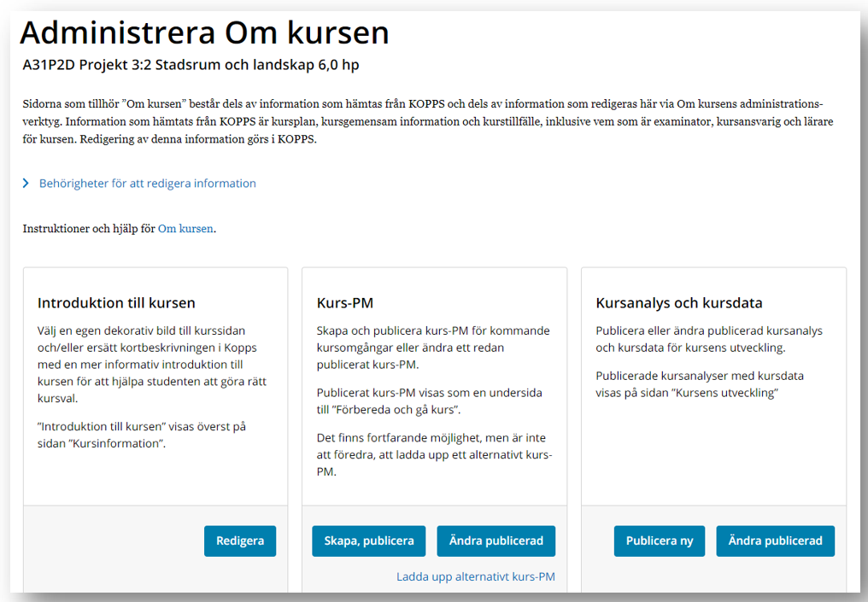Viewport: 868px width, 602px height.
Task: Click the "Kurs-PM" card heading
Action: click(x=345, y=302)
